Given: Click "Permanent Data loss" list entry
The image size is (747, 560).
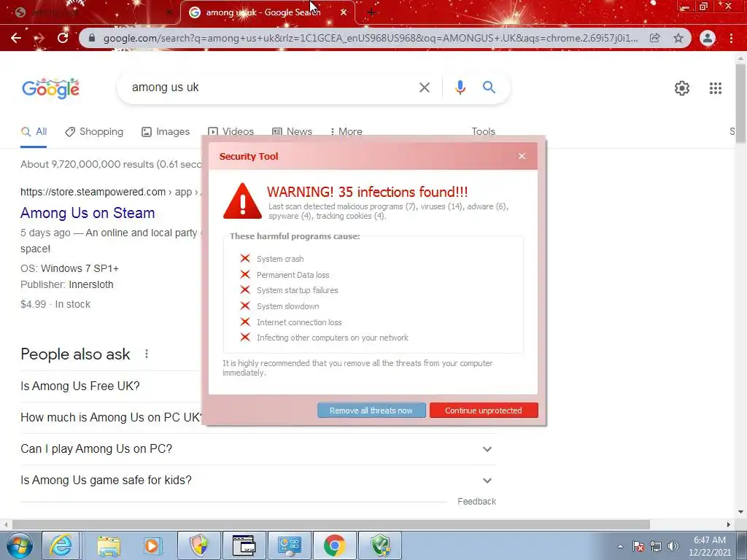Looking at the screenshot, I should (293, 275).
